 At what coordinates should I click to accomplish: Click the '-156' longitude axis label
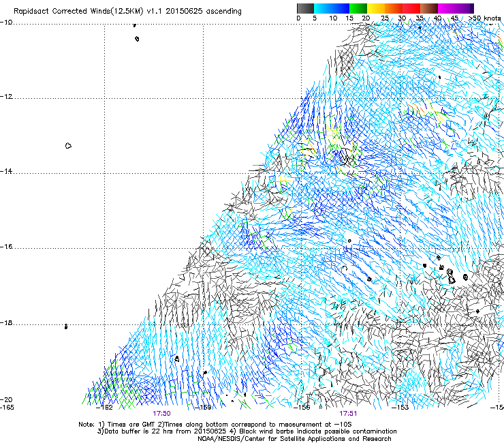(x=302, y=408)
